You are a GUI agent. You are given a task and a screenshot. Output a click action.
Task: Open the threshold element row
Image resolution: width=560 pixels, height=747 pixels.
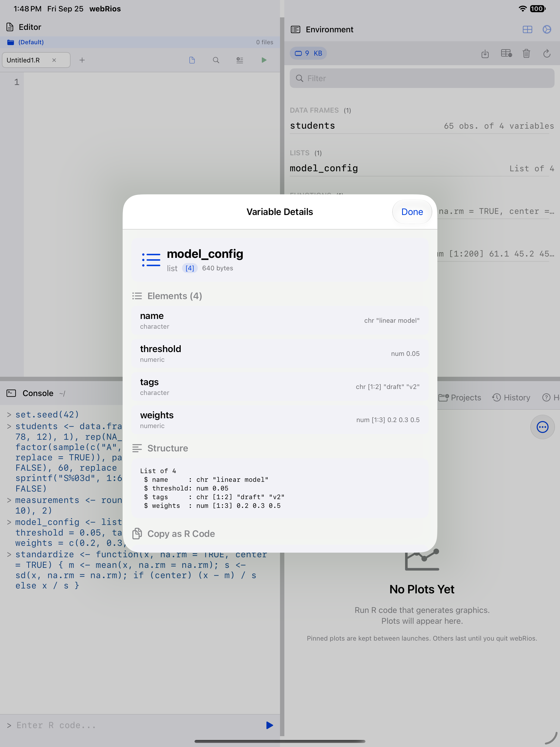click(x=280, y=354)
